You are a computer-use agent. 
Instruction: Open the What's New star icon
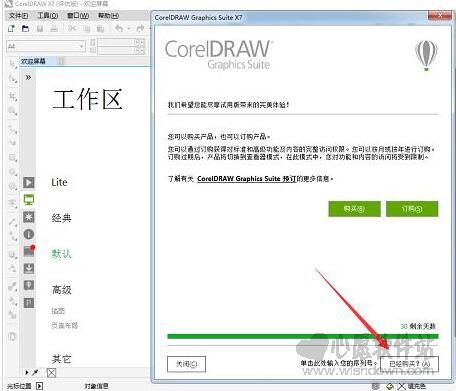tap(29, 217)
